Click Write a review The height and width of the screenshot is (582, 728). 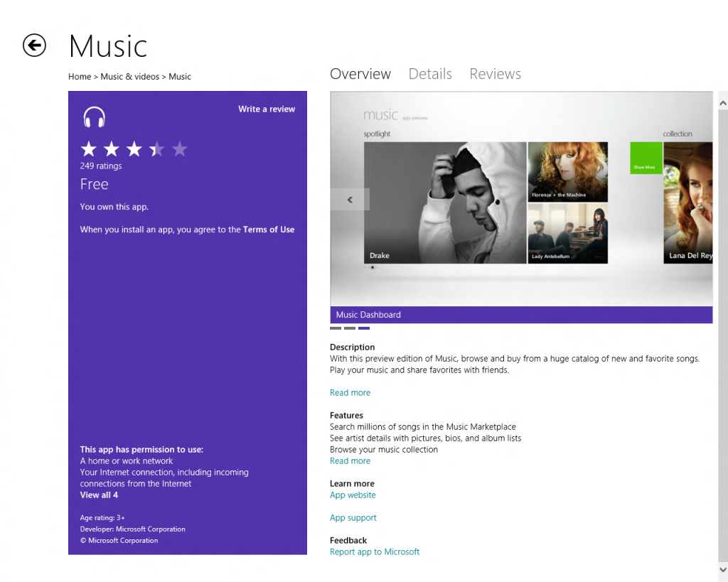click(267, 109)
